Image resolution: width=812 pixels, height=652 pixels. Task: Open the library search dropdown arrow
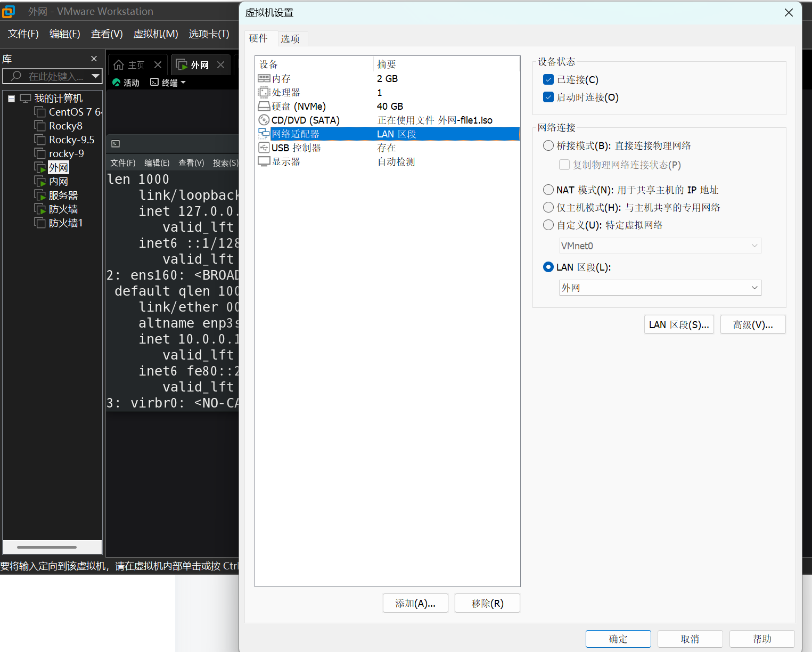pos(95,76)
